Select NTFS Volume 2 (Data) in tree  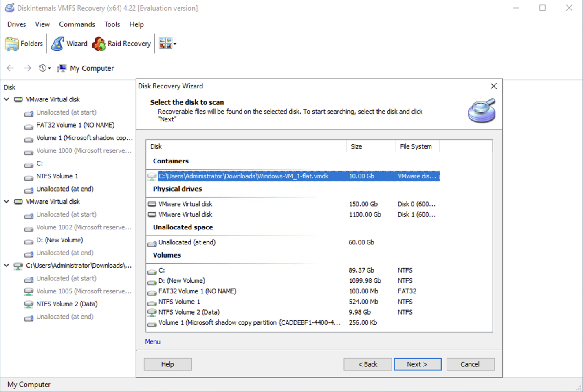[67, 304]
